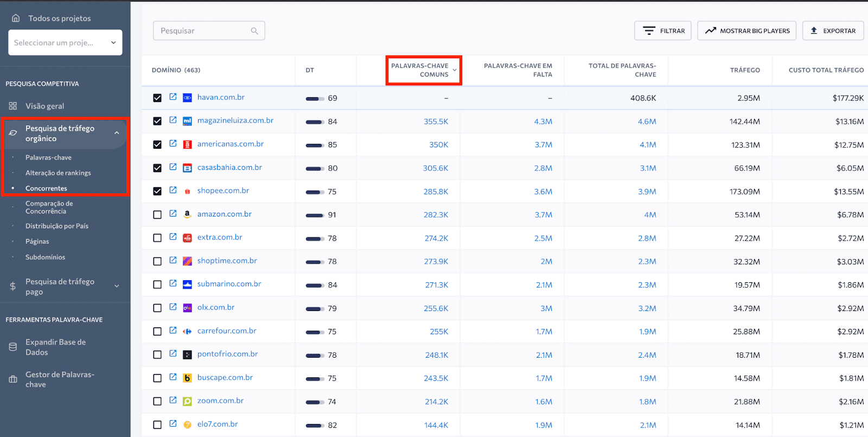Check the olx.com.br checkbox

[x=157, y=308]
